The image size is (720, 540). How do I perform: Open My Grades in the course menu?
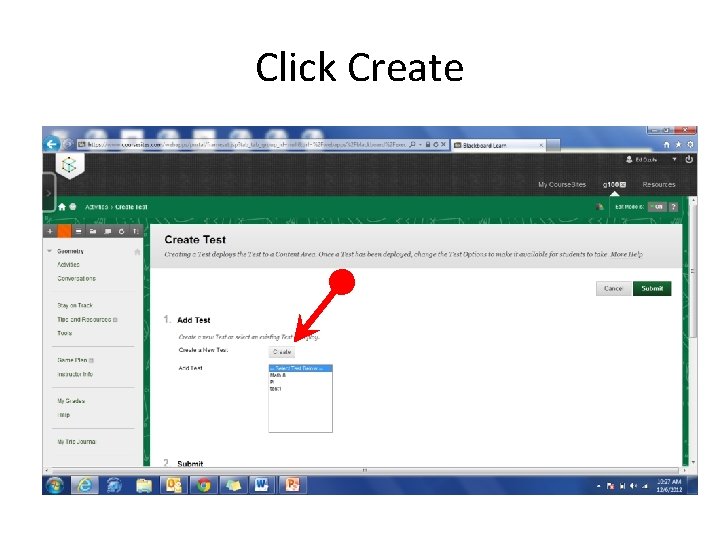click(x=71, y=401)
